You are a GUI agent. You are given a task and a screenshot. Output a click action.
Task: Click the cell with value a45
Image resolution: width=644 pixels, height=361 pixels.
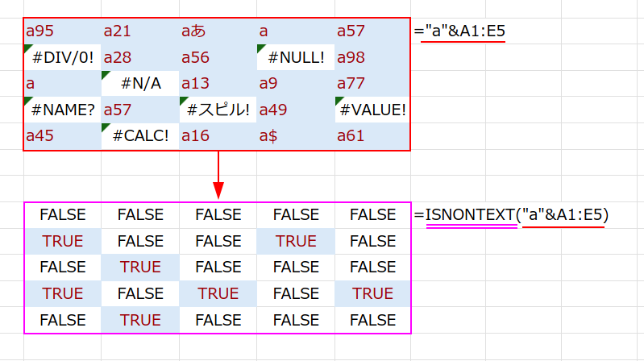pos(62,135)
